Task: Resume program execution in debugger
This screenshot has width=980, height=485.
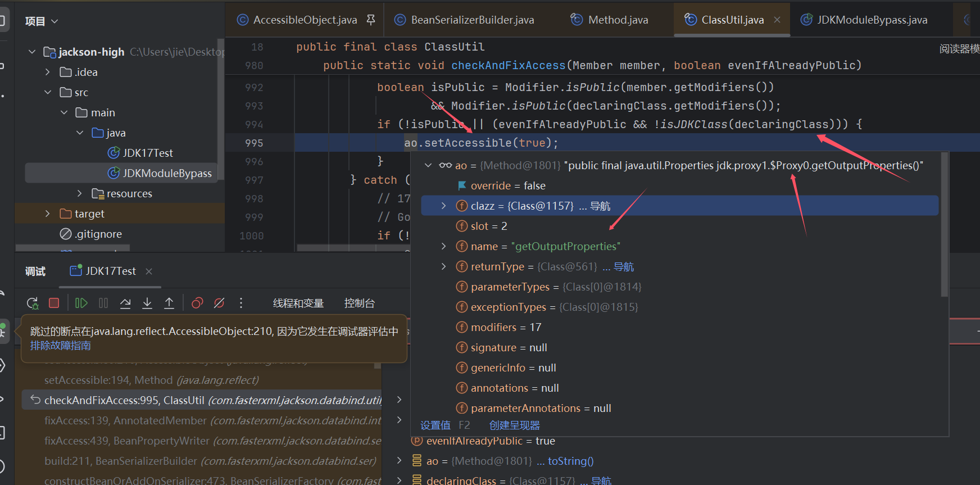Action: [81, 303]
